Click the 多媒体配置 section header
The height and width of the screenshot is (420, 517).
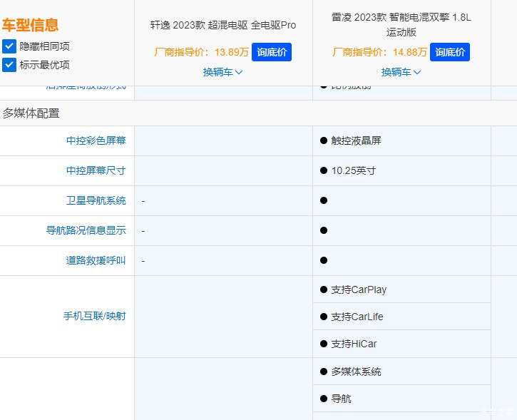(31, 113)
